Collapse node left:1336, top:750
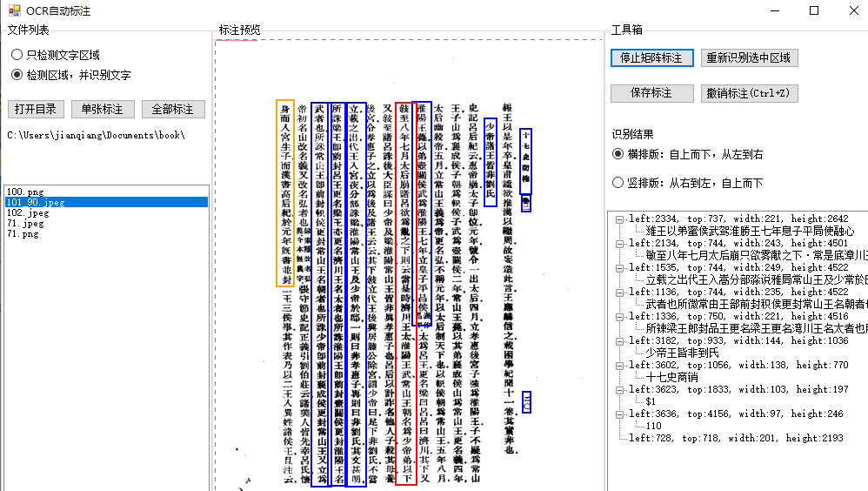Viewport: 868px width, 491px height. (x=619, y=316)
